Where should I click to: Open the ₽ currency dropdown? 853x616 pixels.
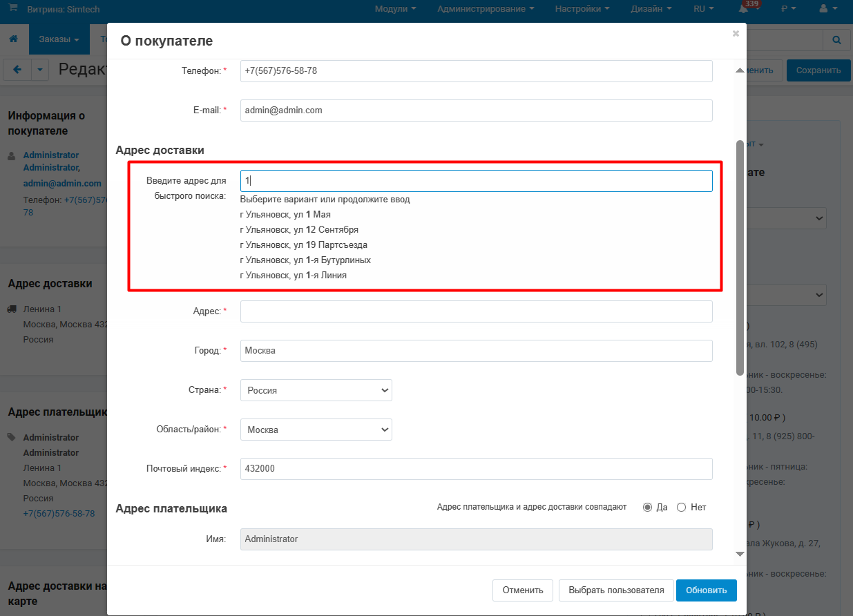pyautogui.click(x=788, y=9)
